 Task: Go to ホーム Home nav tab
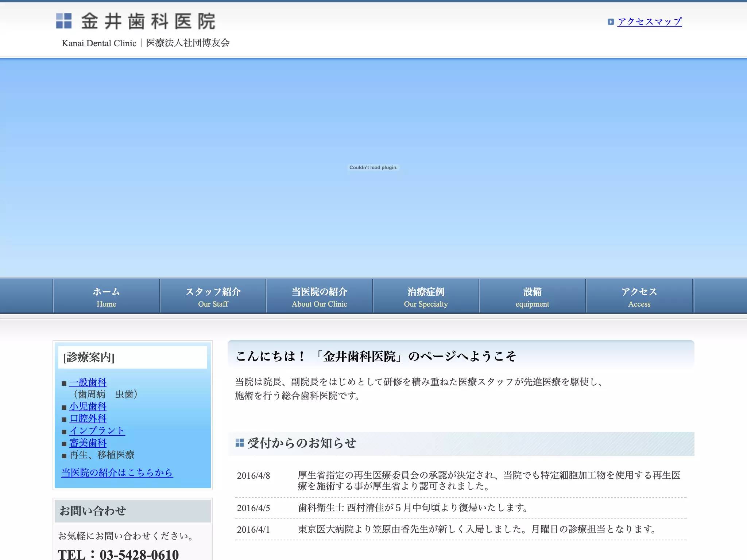tap(107, 296)
